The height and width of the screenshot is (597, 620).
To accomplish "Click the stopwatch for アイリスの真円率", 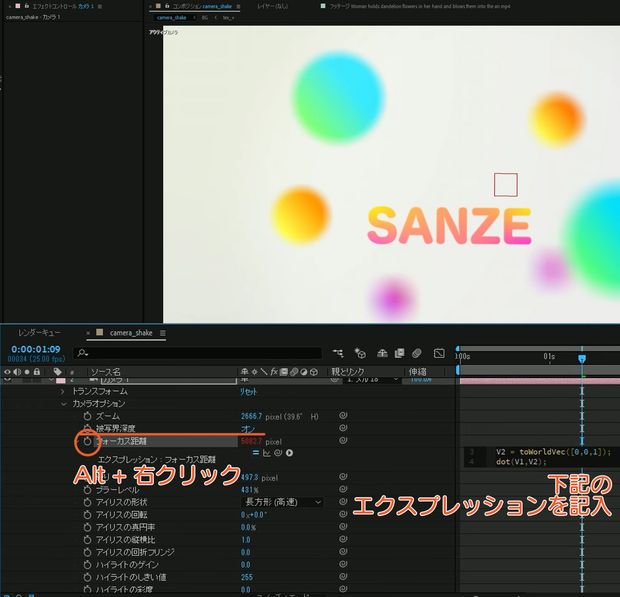I will tap(87, 527).
